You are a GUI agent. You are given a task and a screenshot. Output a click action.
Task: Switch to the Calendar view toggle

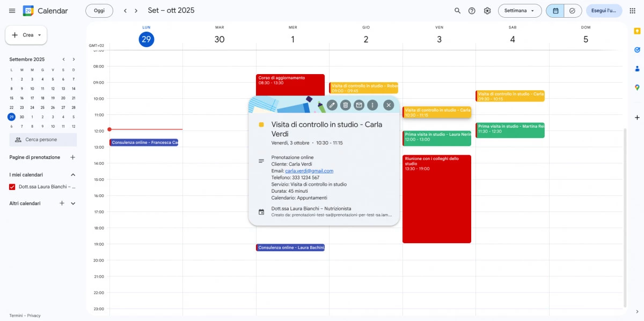tap(555, 11)
